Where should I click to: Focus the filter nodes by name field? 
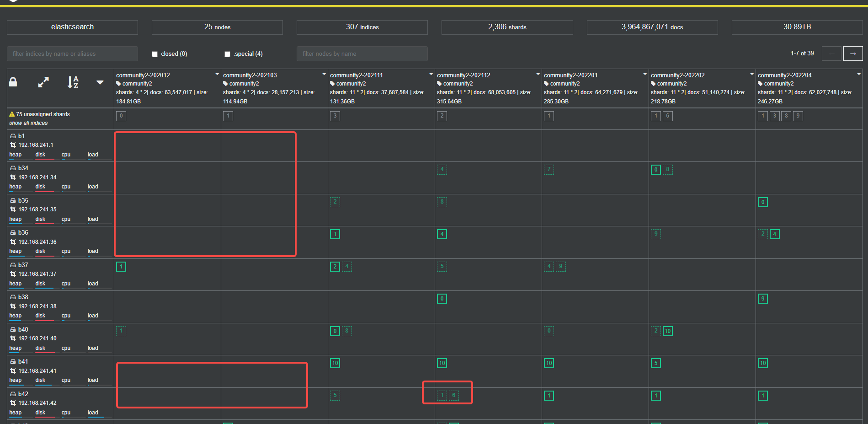click(x=362, y=54)
